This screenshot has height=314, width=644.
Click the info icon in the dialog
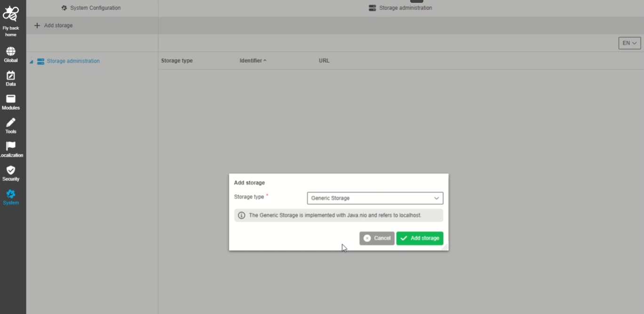point(241,215)
